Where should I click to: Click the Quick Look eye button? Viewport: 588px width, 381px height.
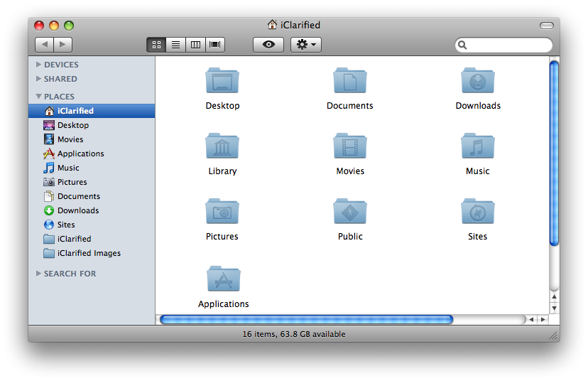(268, 45)
